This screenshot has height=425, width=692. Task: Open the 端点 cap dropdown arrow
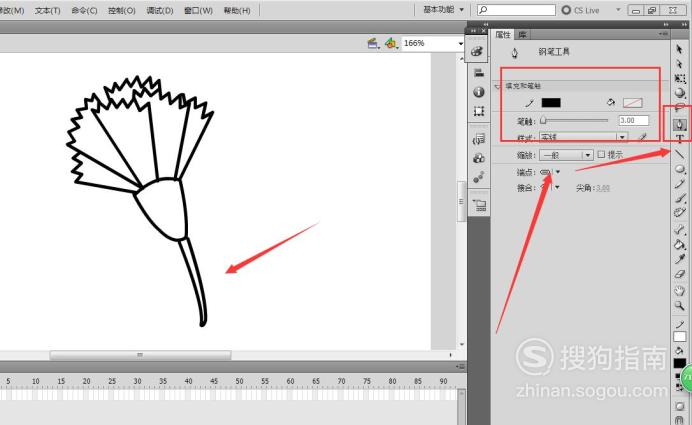point(558,172)
